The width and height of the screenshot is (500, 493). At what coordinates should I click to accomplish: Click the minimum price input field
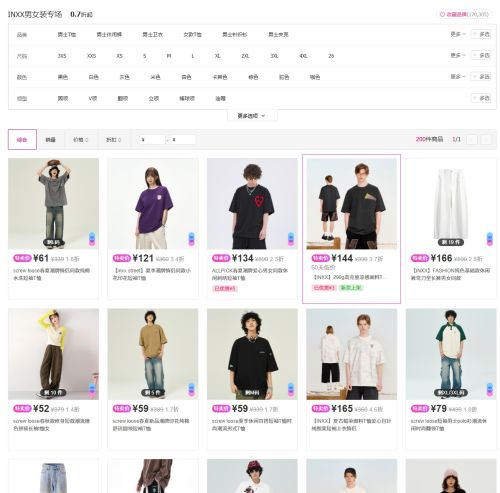pyautogui.click(x=152, y=140)
